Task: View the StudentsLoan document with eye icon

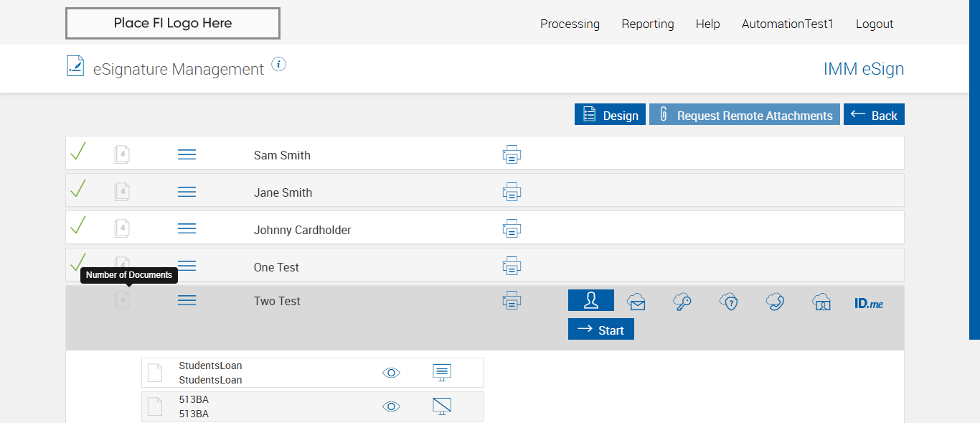Action: pos(391,373)
